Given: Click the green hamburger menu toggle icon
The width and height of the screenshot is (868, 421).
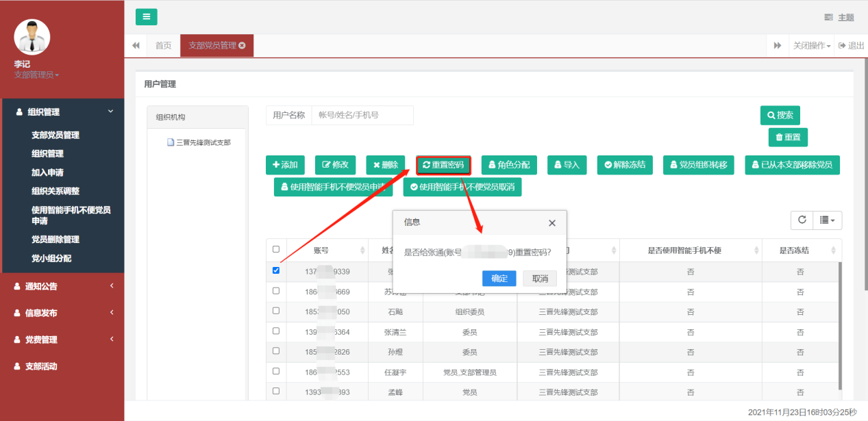Looking at the screenshot, I should pyautogui.click(x=146, y=17).
